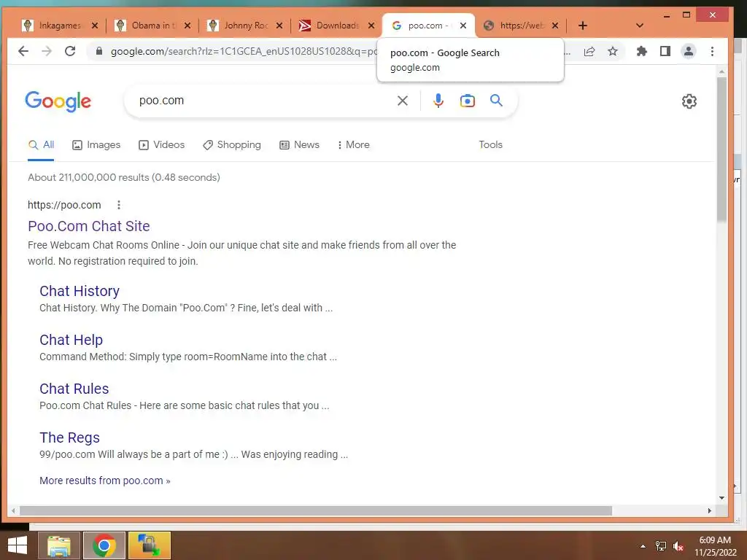Open the Chat History link
This screenshot has width=747, height=560.
[80, 291]
